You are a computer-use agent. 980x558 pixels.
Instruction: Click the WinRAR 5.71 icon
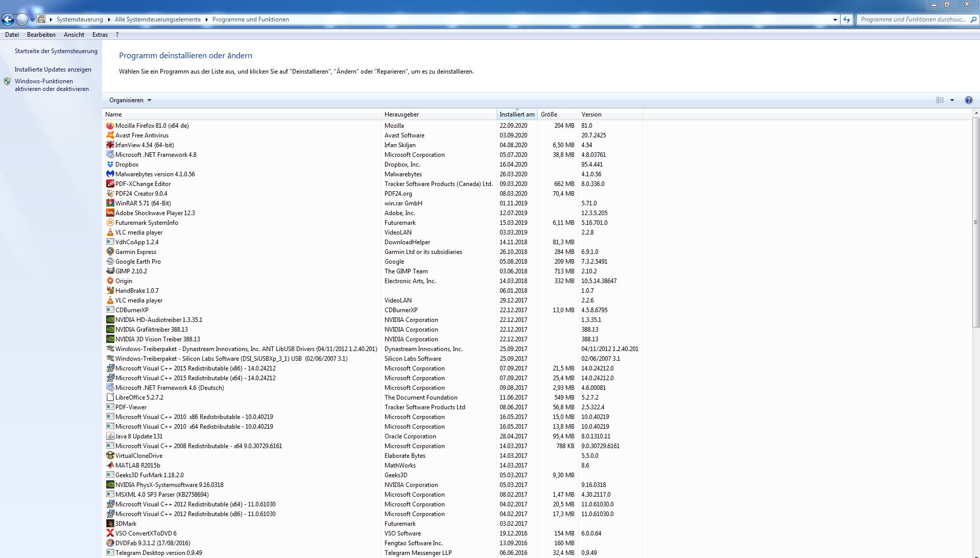(x=110, y=203)
